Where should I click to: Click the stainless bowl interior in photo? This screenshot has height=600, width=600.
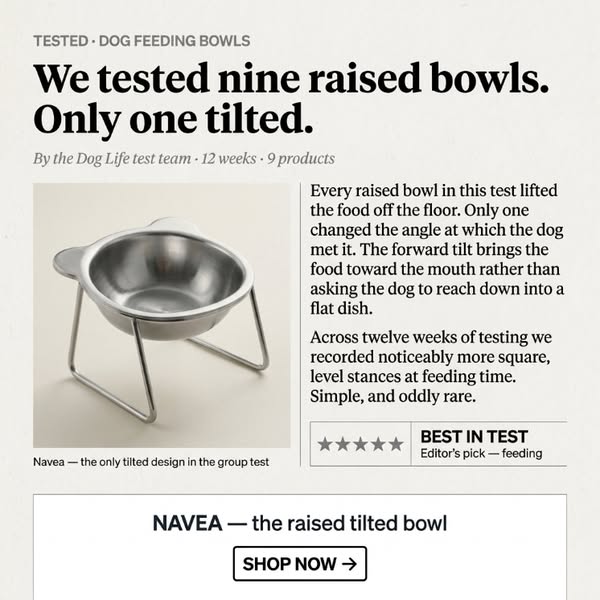point(166,276)
